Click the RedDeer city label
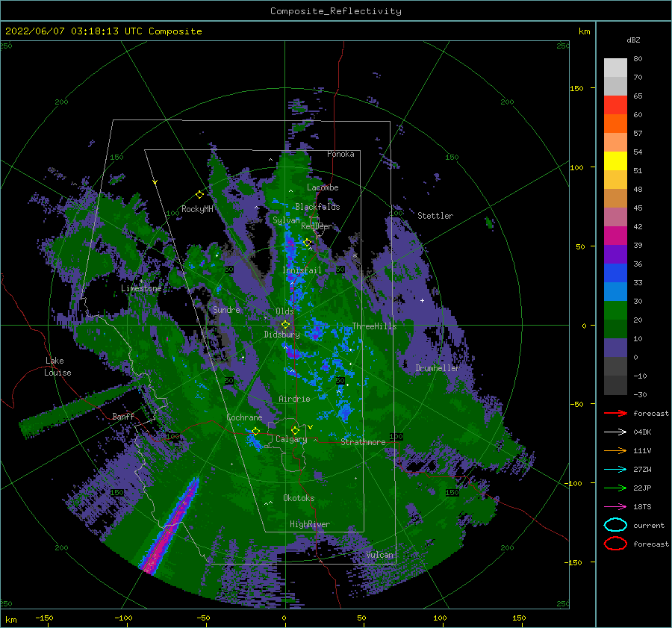Image resolution: width=672 pixels, height=628 pixels. click(317, 226)
